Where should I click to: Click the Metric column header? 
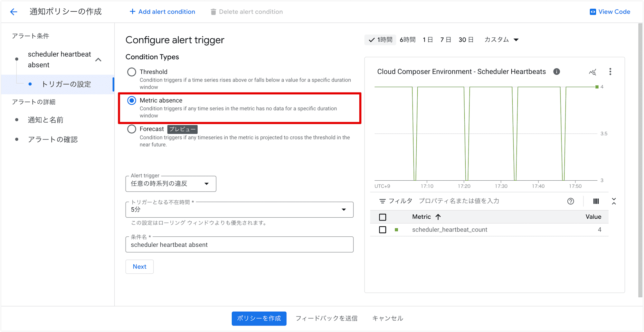coord(421,217)
